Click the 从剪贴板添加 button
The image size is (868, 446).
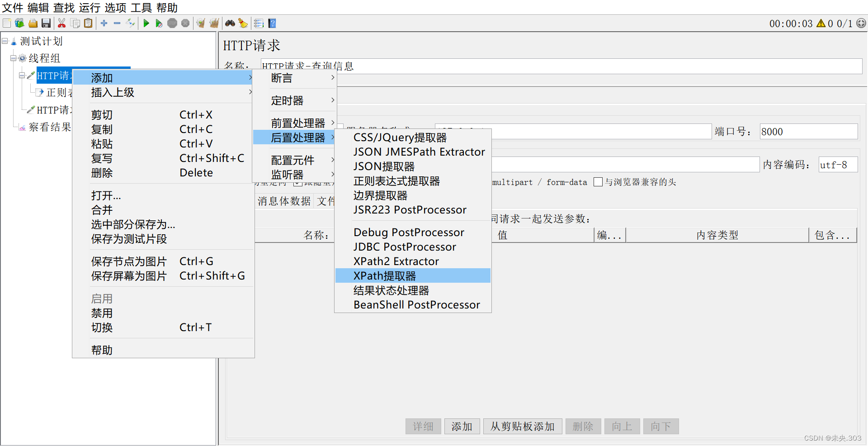(523, 426)
